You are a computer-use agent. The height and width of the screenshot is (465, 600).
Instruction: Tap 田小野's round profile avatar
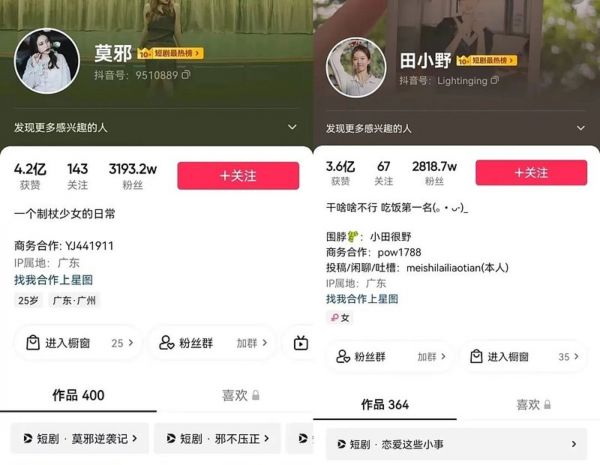click(356, 67)
